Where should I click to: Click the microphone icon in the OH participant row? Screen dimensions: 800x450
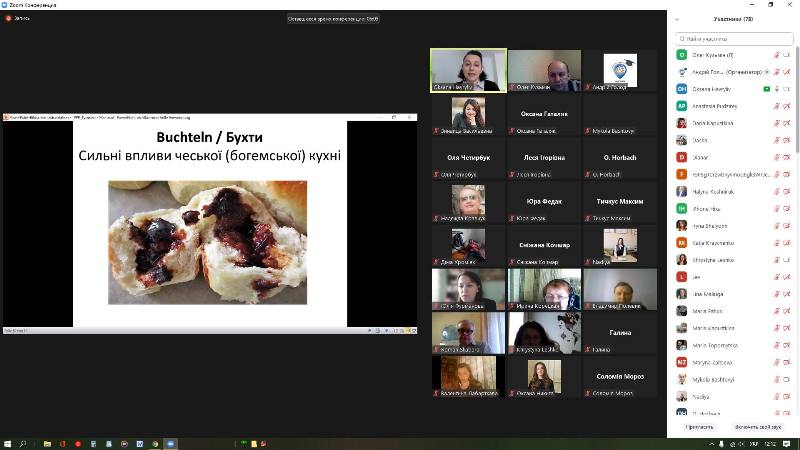[x=777, y=89]
